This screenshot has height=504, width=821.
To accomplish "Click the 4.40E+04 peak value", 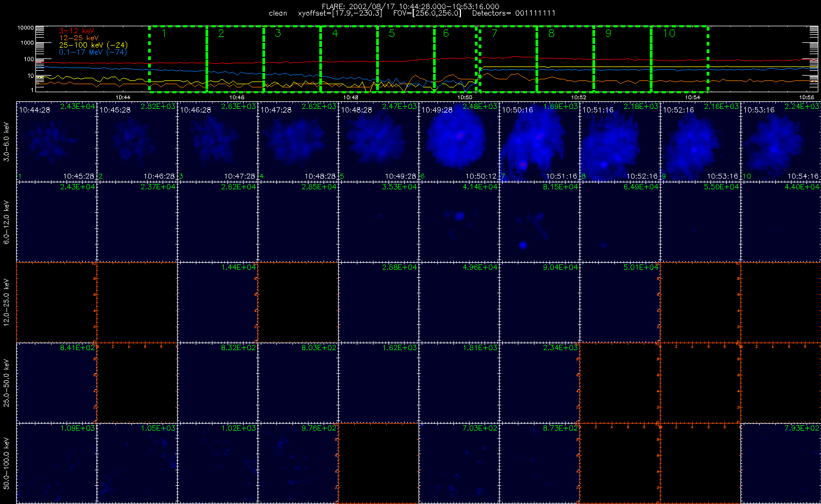I will click(803, 187).
